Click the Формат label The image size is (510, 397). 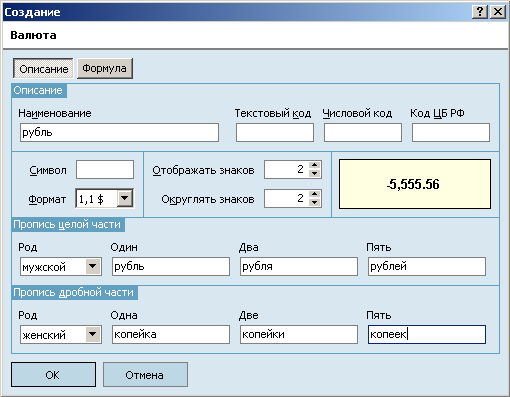click(47, 199)
